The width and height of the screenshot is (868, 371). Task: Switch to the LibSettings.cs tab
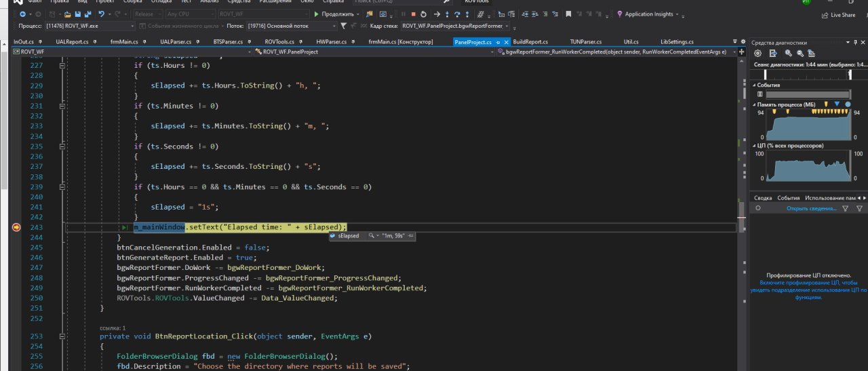point(677,42)
